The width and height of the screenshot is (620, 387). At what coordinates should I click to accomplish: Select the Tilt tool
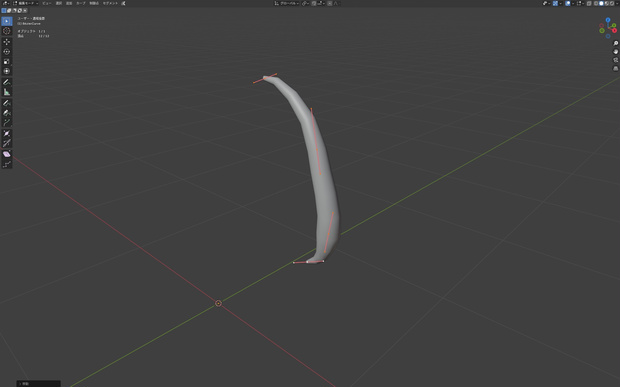7,143
